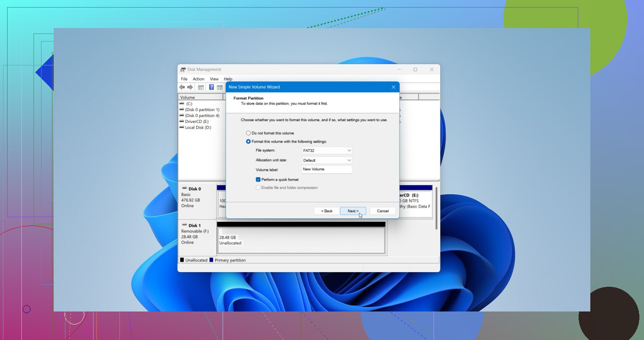Click the Back arrow toolbar icon

click(182, 87)
